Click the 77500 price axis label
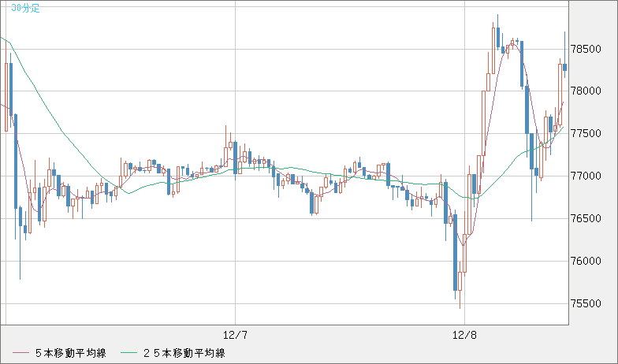 (x=586, y=134)
